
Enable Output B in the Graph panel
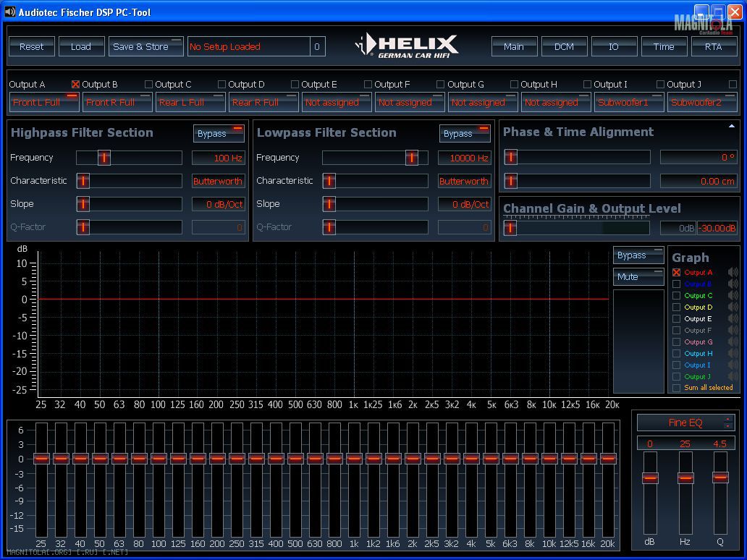point(677,284)
